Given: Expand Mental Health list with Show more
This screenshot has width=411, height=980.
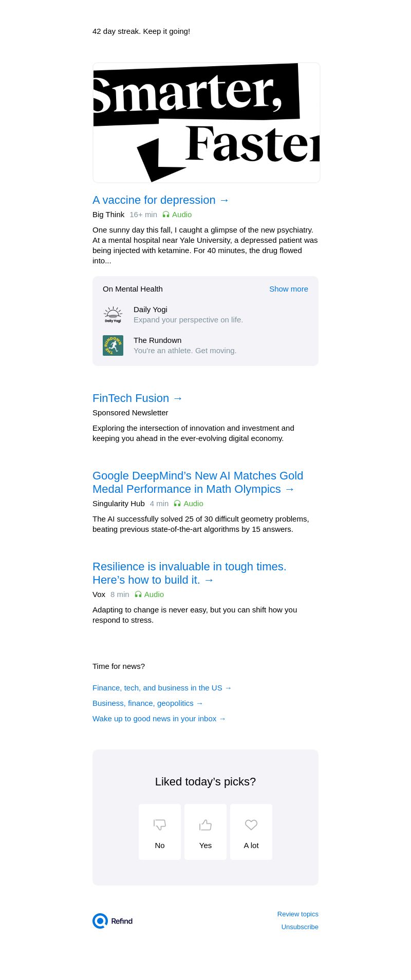Looking at the screenshot, I should pyautogui.click(x=288, y=289).
